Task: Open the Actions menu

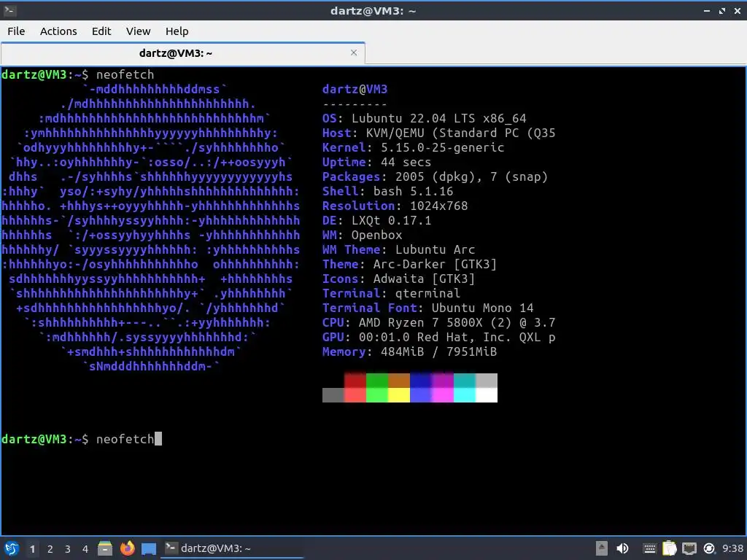Action: point(58,31)
